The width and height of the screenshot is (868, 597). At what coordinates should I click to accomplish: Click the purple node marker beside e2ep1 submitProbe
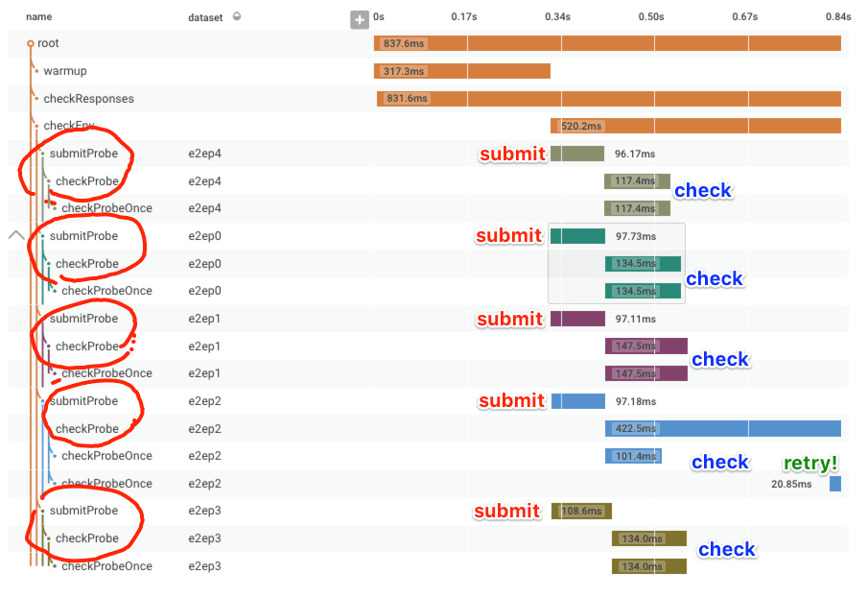[41, 318]
